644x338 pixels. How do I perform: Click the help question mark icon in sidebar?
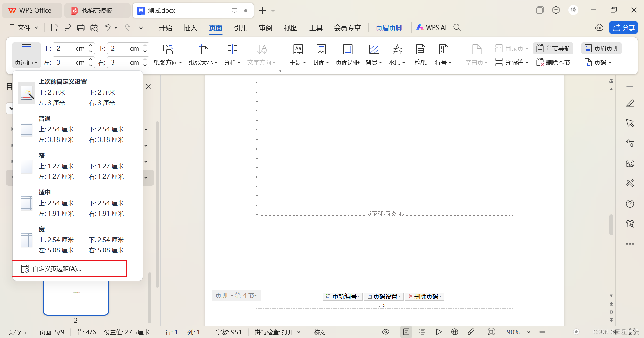click(x=630, y=204)
